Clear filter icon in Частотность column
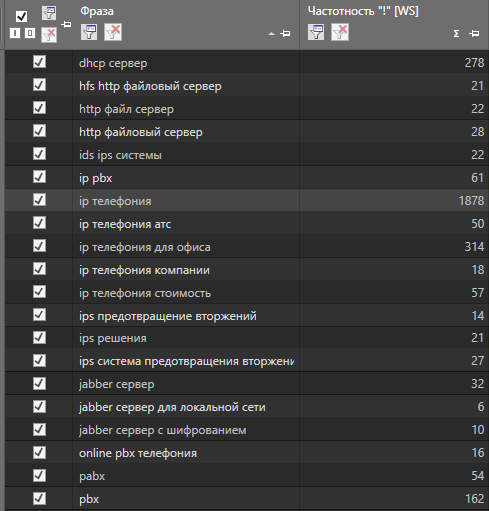This screenshot has height=511, width=489. (340, 32)
